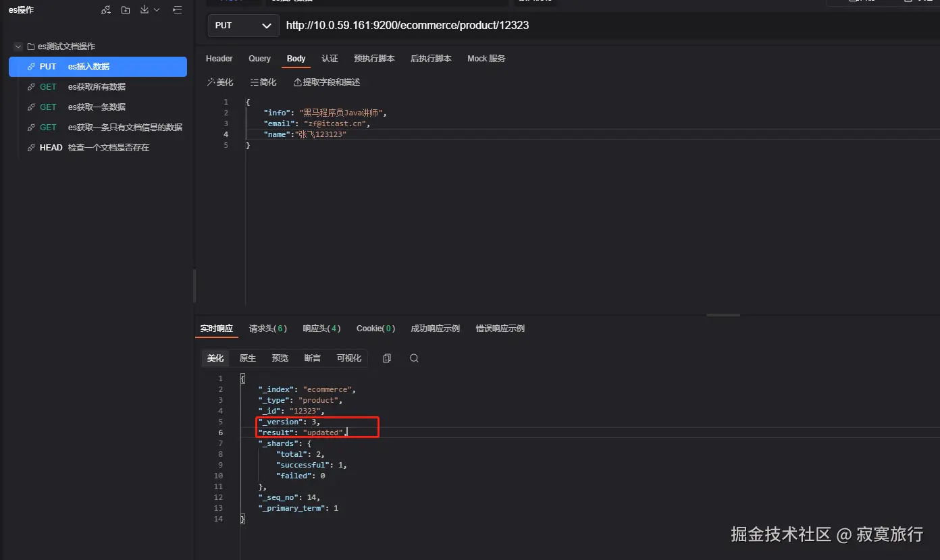Open the PUT es插入数据 request

pyautogui.click(x=98, y=67)
